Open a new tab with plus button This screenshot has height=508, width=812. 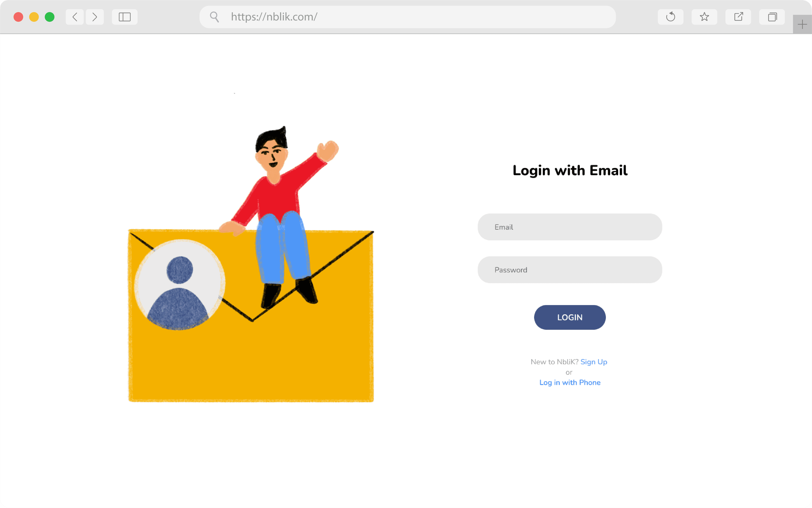(x=802, y=24)
